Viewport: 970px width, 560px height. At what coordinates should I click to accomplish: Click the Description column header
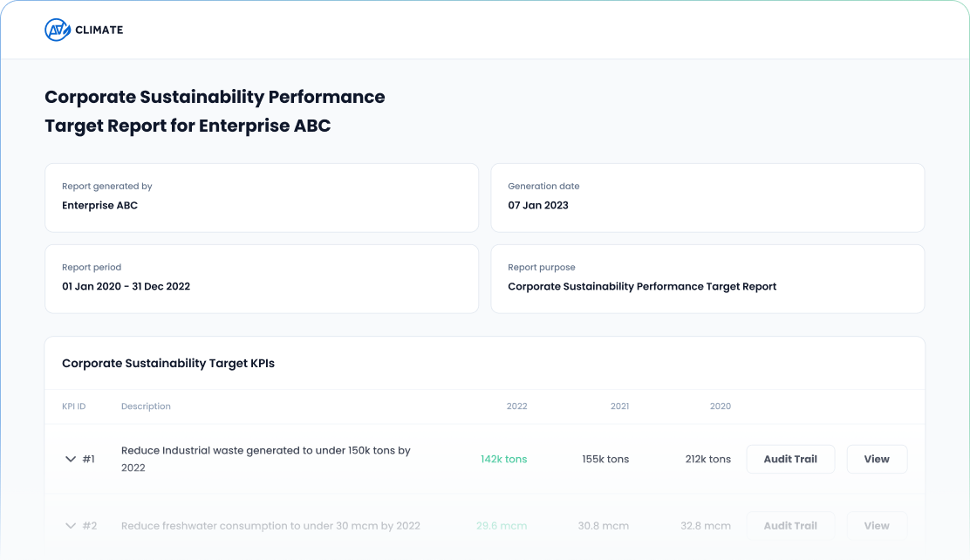[146, 406]
